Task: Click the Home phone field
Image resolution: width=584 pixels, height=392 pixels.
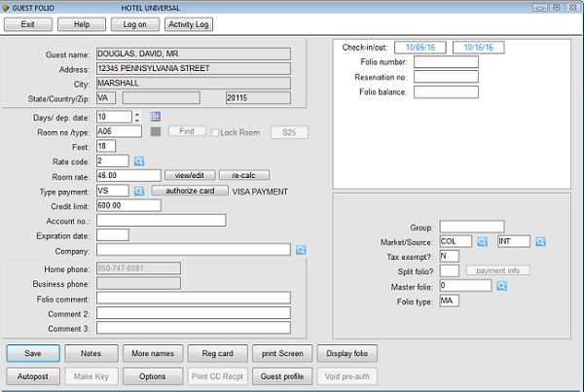Action: coord(138,268)
